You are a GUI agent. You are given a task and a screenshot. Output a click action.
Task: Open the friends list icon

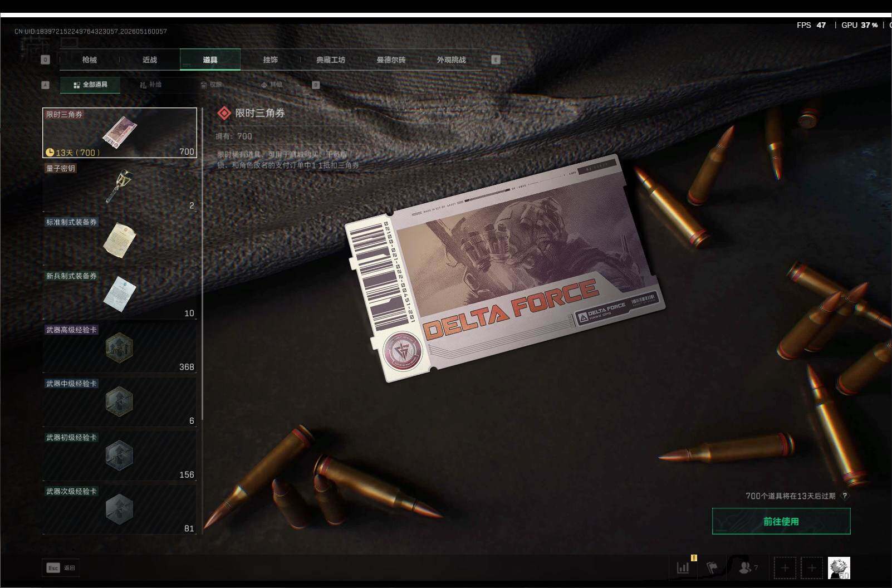pyautogui.click(x=746, y=567)
